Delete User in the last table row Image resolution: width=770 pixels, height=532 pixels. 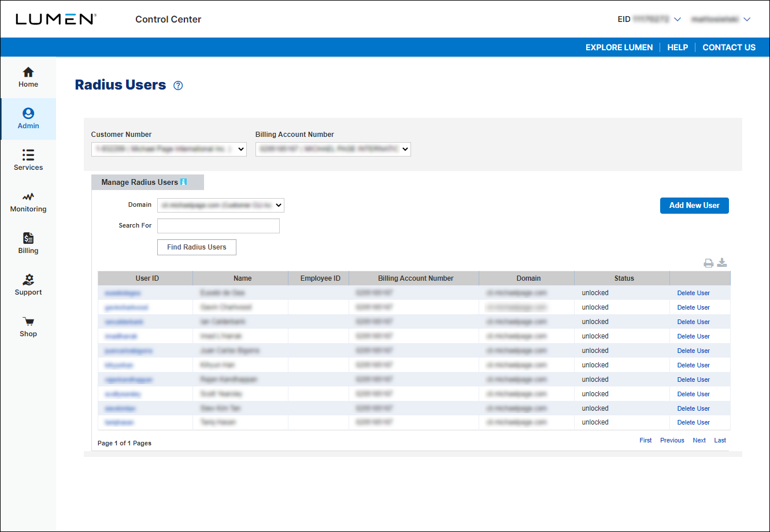point(694,422)
